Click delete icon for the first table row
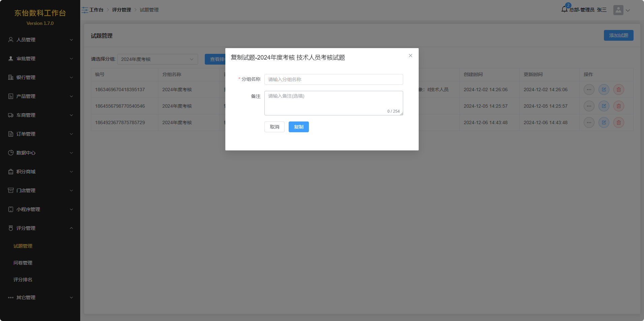The width and height of the screenshot is (644, 321). pyautogui.click(x=618, y=90)
